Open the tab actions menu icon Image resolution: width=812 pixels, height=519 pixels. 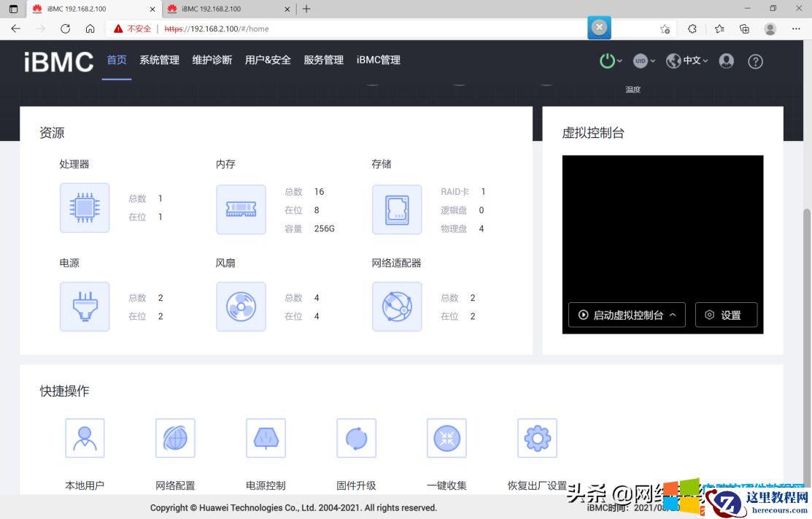pyautogui.click(x=13, y=9)
